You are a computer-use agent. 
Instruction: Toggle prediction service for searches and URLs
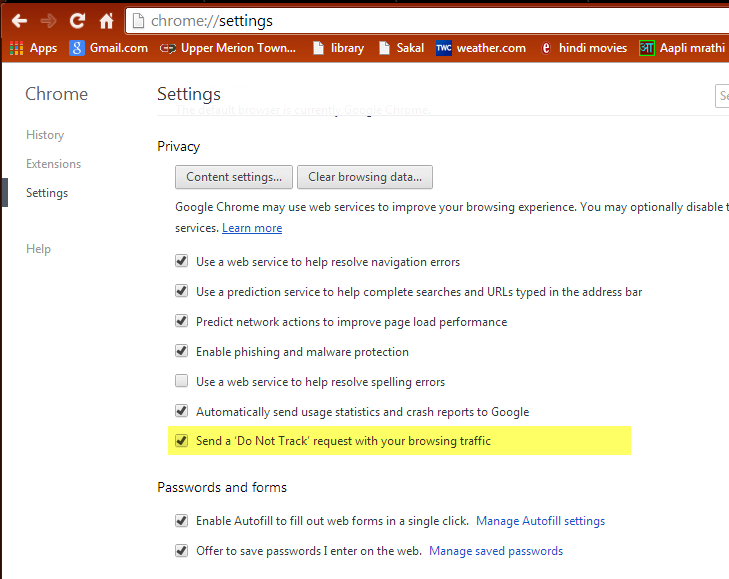(181, 291)
